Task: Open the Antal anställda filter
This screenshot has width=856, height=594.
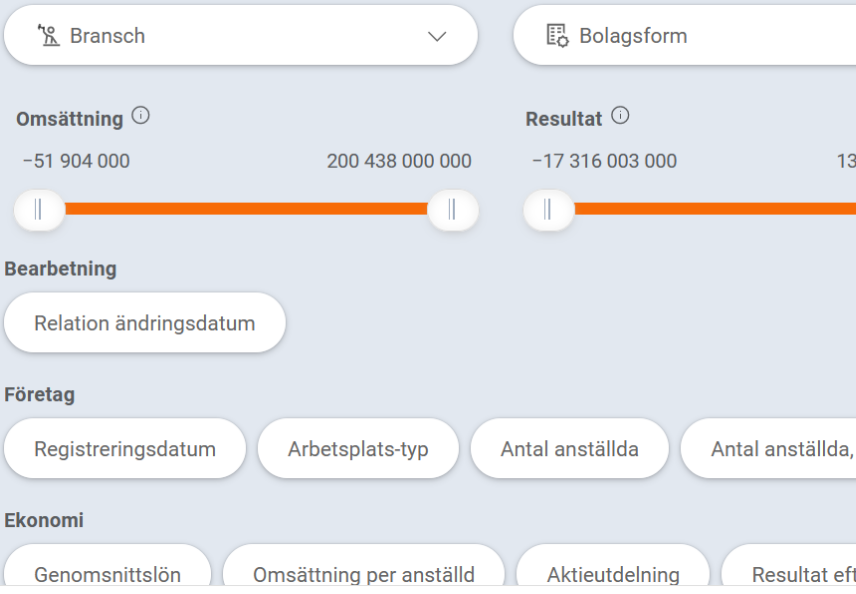Action: [x=569, y=449]
